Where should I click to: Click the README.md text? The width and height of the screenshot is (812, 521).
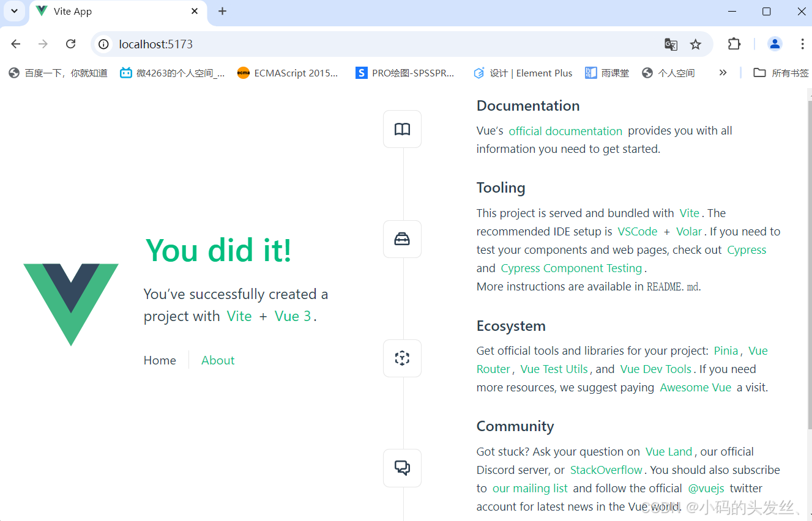pos(672,287)
